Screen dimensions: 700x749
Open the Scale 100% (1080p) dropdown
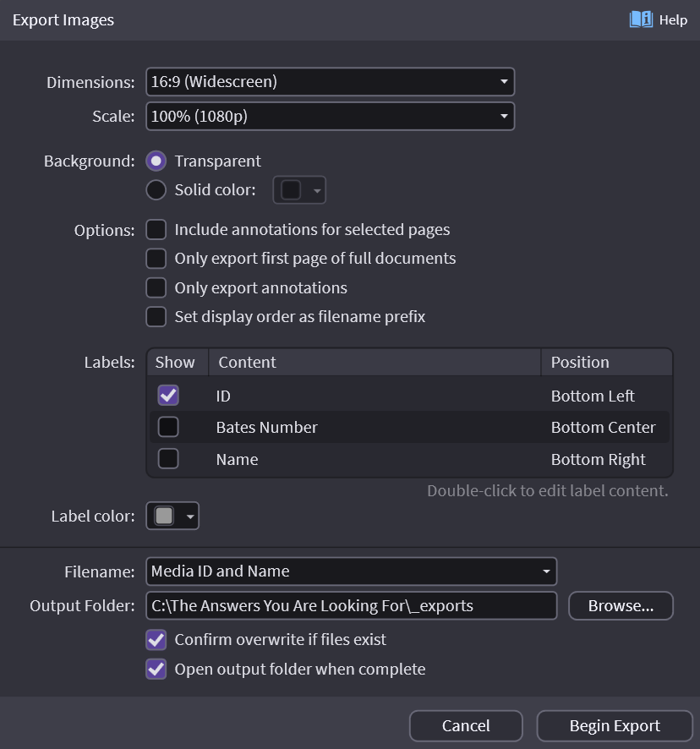(330, 117)
